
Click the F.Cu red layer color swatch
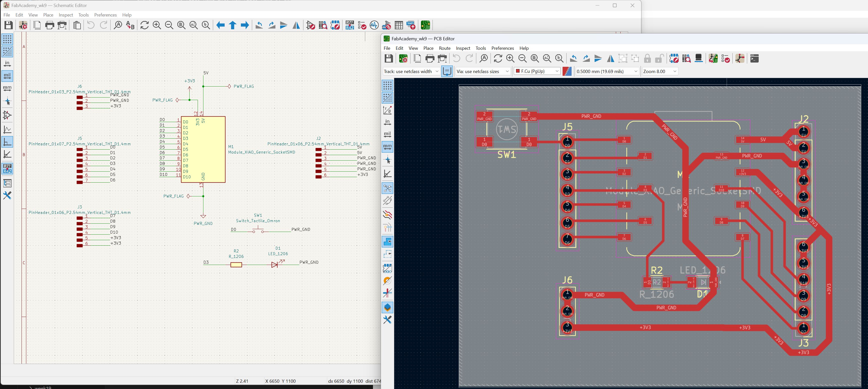point(518,71)
